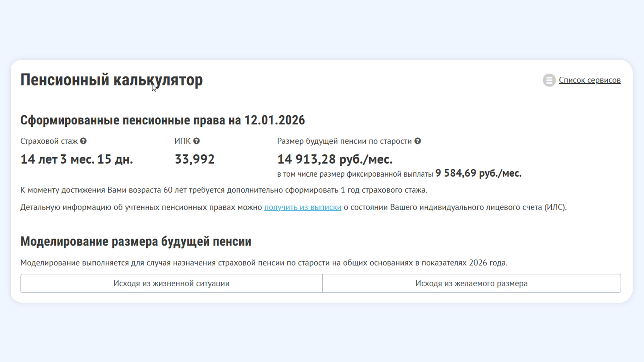This screenshot has width=644, height=362.
Task: Click the Сформированные пенсионные права heading
Action: (x=162, y=120)
